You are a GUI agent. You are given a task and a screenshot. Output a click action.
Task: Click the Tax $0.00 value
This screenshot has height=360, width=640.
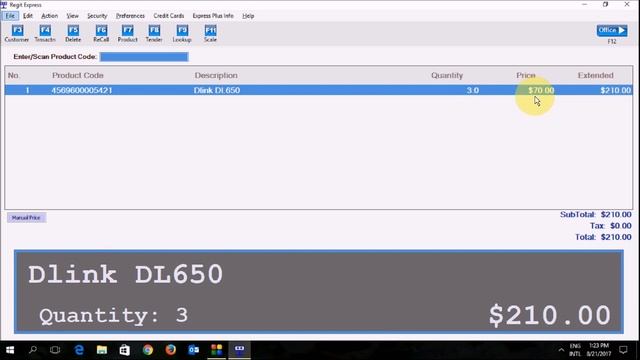pyautogui.click(x=621, y=226)
